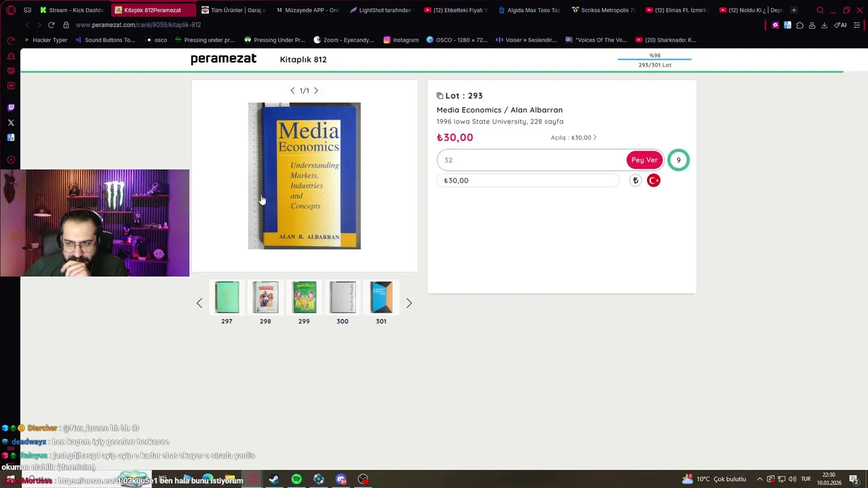Click the green countdown circle showing 9
868x488 pixels.
pos(678,160)
